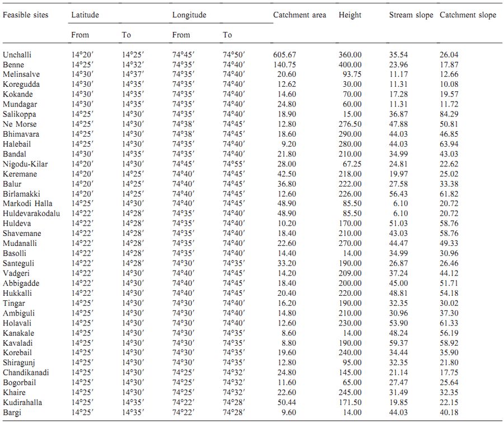
Task: Click the Longitude column header
Action: click(189, 15)
